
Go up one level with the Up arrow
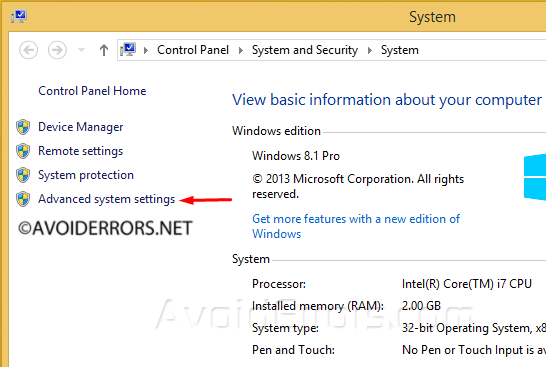[x=104, y=50]
